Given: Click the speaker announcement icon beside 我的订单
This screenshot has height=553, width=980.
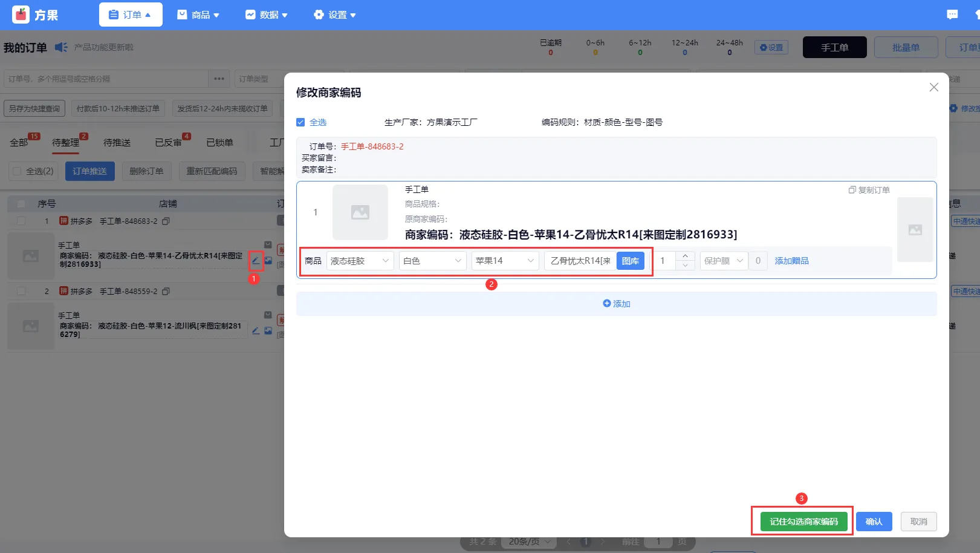Looking at the screenshot, I should 61,47.
